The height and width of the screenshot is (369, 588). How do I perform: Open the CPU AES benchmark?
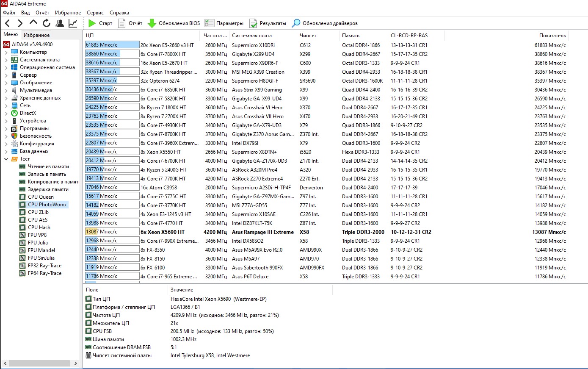point(33,220)
